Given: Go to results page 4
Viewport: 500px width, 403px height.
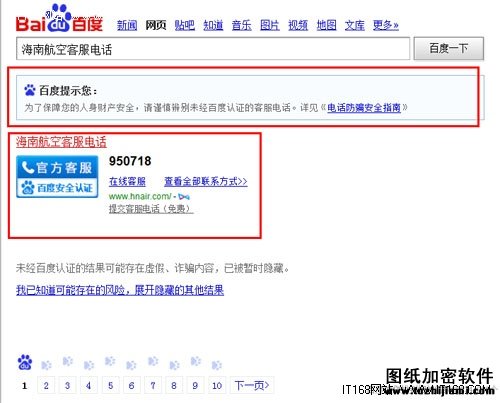Looking at the screenshot, I should [x=88, y=386].
